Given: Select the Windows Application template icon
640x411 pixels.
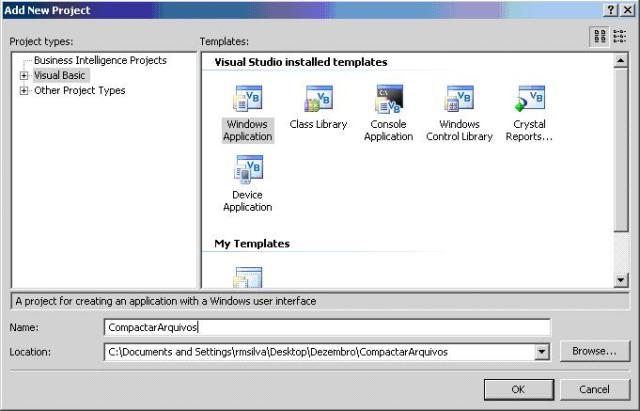Looking at the screenshot, I should point(247,101).
